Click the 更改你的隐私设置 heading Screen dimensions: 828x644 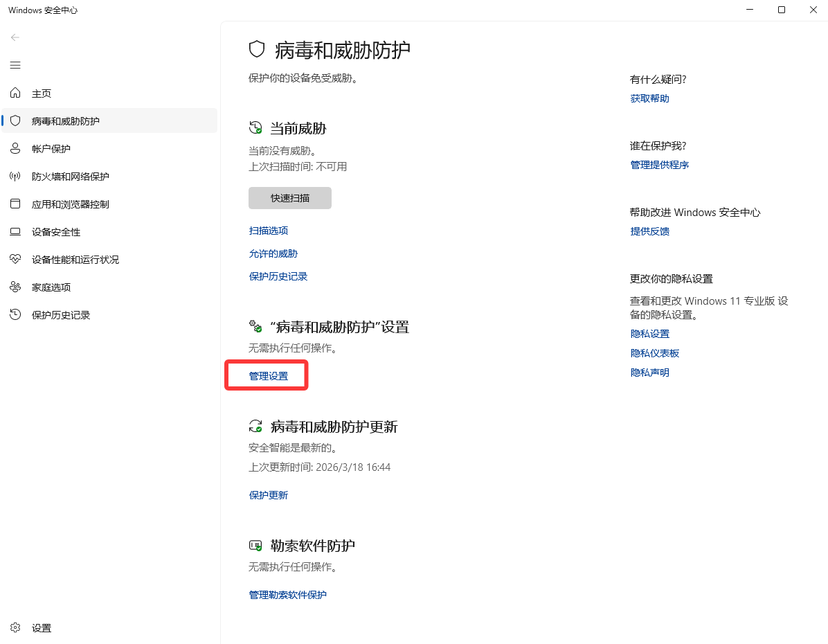pyautogui.click(x=671, y=278)
